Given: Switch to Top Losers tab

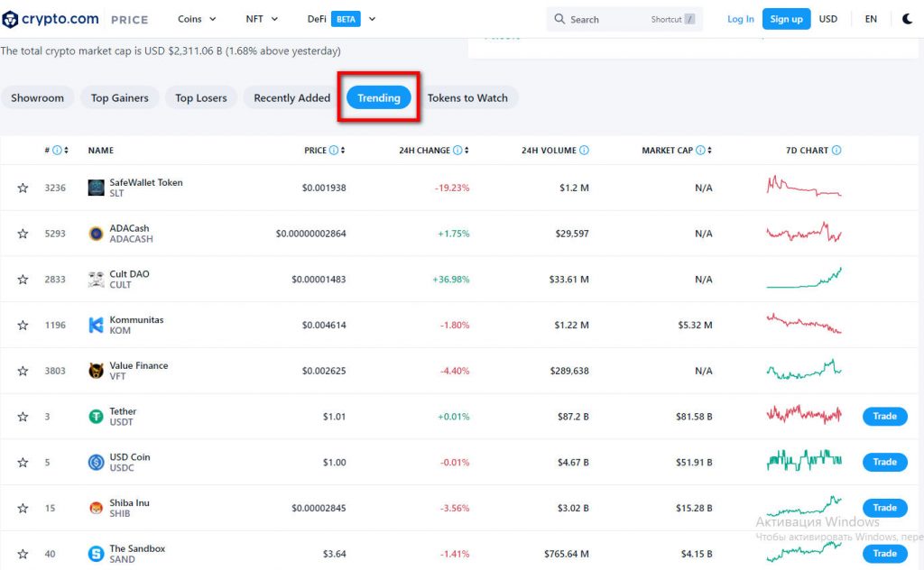Looking at the screenshot, I should coord(201,97).
